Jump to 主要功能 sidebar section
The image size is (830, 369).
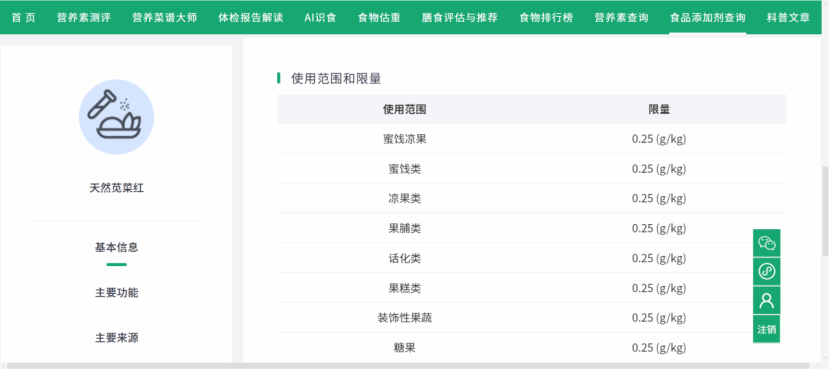[116, 293]
